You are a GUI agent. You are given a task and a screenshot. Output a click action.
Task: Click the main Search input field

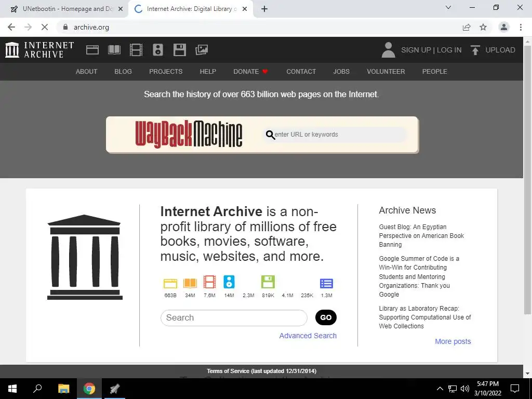234,317
